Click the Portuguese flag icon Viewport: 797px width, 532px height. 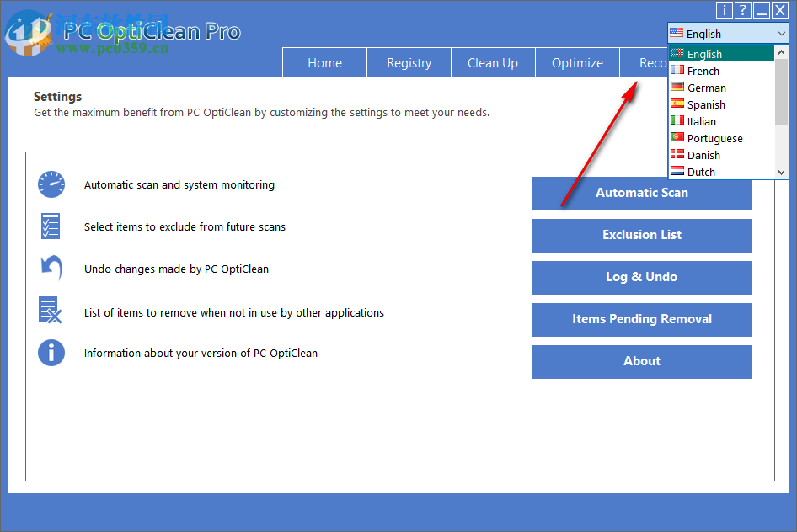pyautogui.click(x=677, y=137)
